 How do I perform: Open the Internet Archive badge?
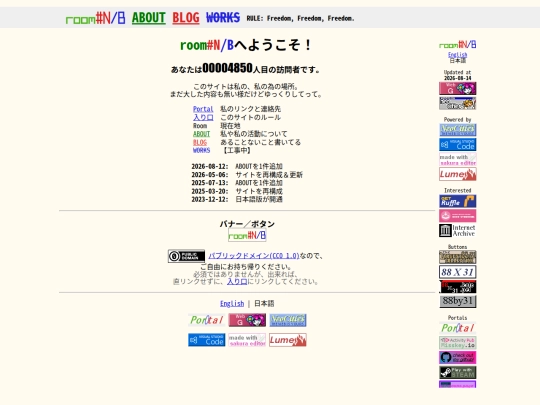(458, 231)
